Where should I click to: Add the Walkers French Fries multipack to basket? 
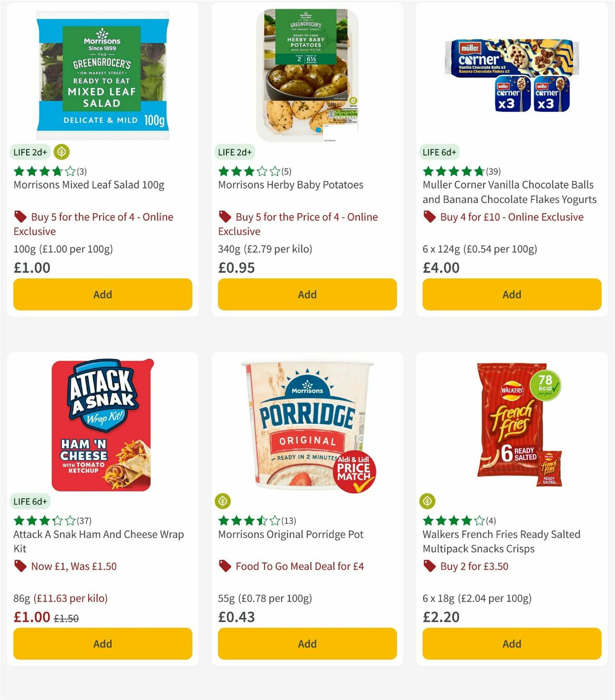(511, 644)
